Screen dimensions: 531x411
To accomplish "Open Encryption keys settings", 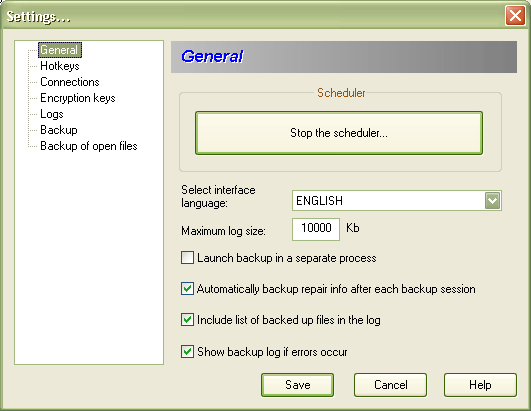I will [x=78, y=98].
